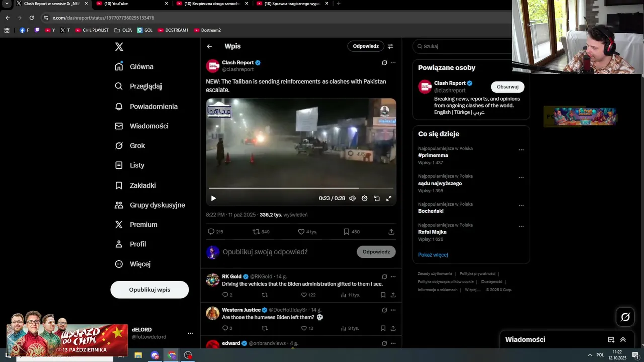Open more options on Clash Report post

click(393, 63)
